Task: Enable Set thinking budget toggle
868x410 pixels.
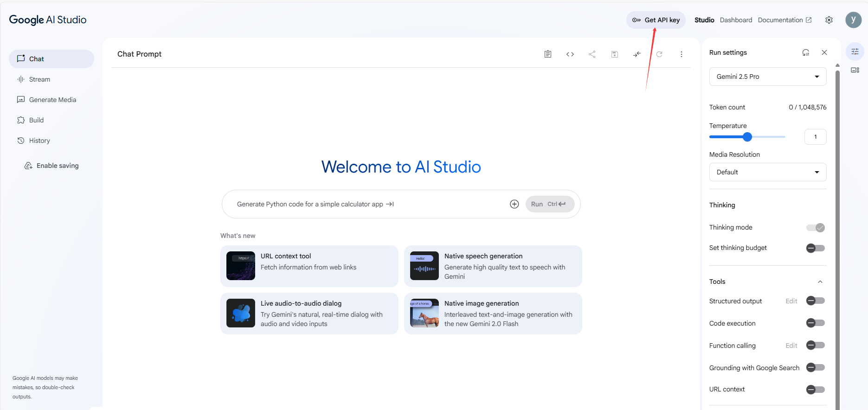Action: (816, 248)
